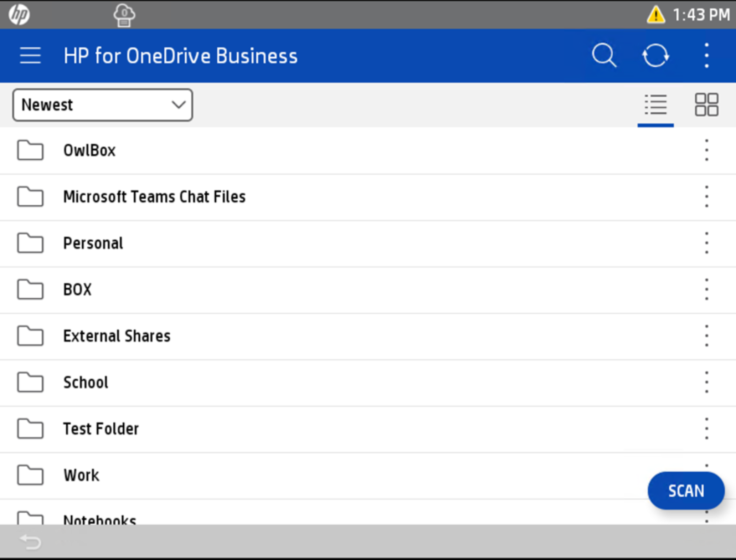Click the Microsoft Teams Chat Files folder icon
Screen dimensions: 736x560
pos(30,197)
